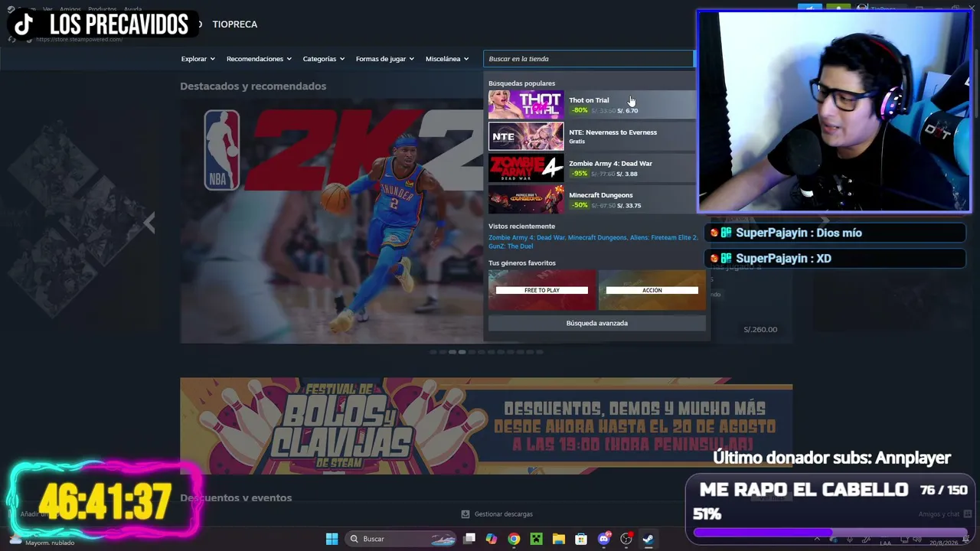Open the Formas de jugar dropdown
The width and height of the screenshot is (980, 551).
pyautogui.click(x=384, y=59)
